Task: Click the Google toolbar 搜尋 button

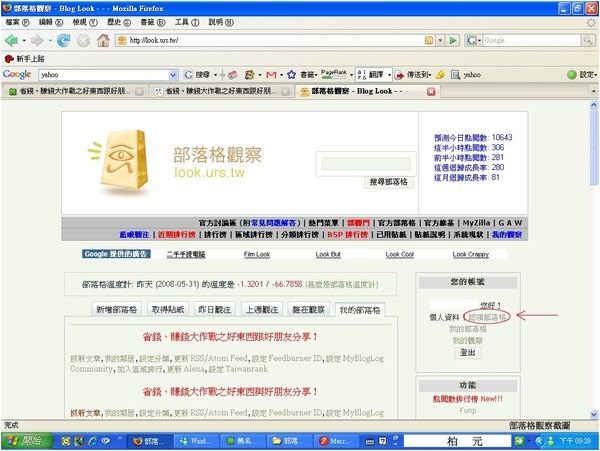Action: pyautogui.click(x=197, y=75)
